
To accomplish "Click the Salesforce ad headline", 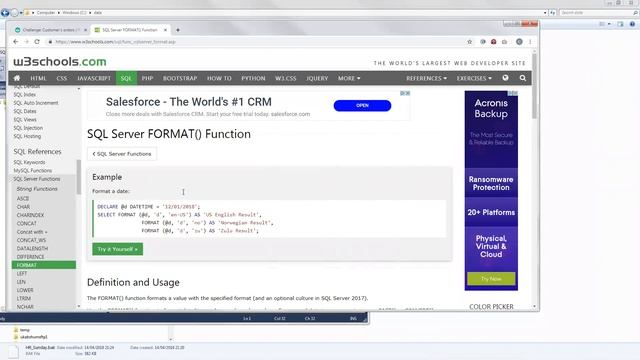I will tap(189, 102).
